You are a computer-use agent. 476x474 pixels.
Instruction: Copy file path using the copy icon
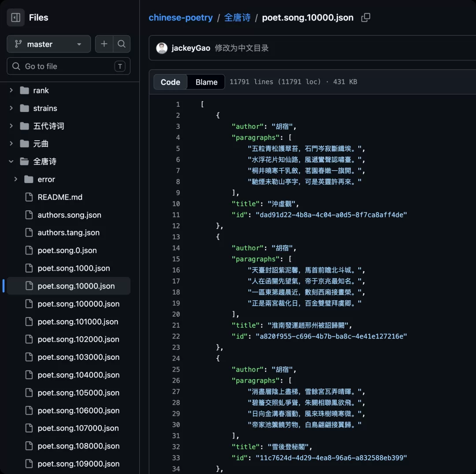(x=366, y=18)
